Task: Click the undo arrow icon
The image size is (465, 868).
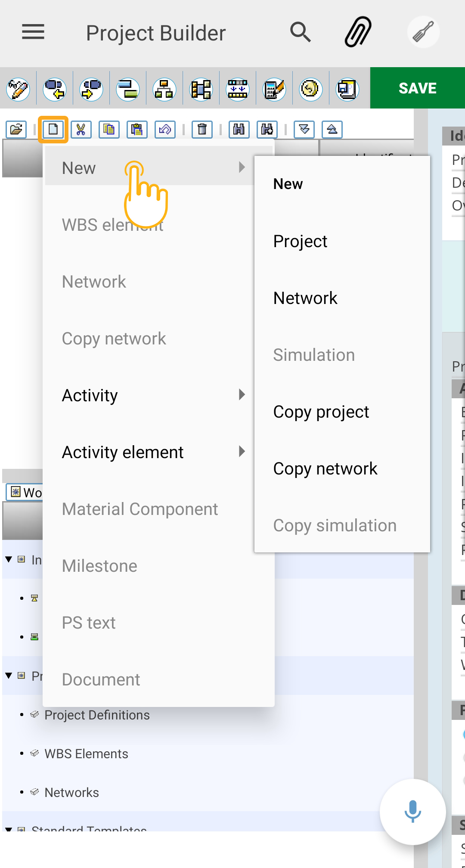Action: 165,129
